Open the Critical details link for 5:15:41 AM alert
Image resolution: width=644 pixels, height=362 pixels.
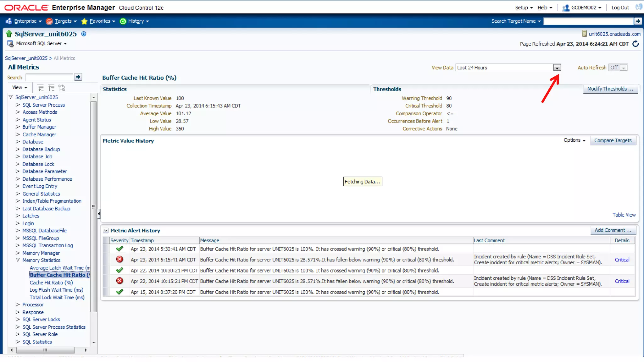[x=622, y=260]
